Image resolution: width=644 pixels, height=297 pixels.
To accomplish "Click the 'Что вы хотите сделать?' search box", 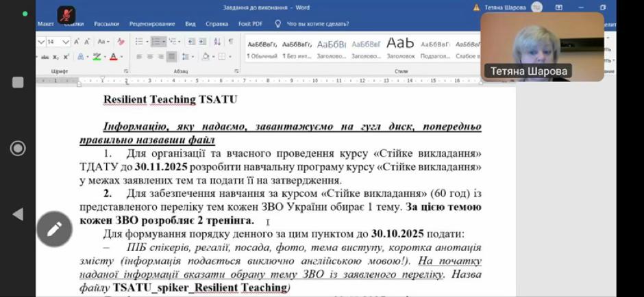I will [x=318, y=24].
